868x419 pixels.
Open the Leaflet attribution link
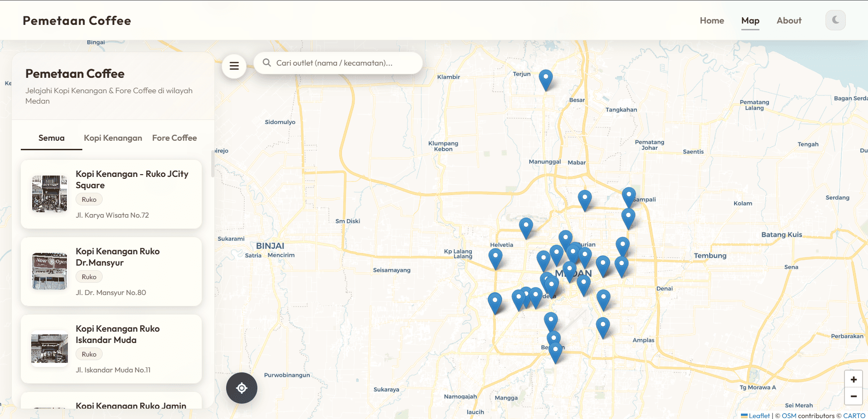(759, 415)
